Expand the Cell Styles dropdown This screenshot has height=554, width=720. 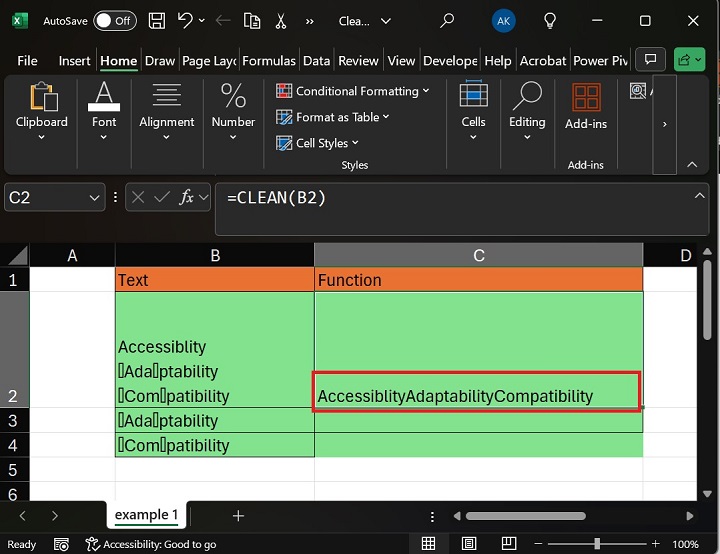(317, 143)
